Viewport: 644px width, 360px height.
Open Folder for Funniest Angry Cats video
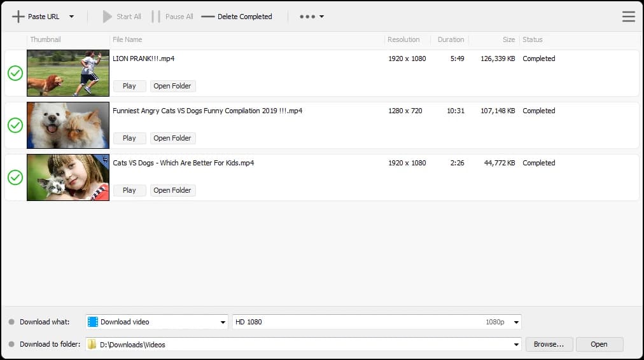click(172, 138)
